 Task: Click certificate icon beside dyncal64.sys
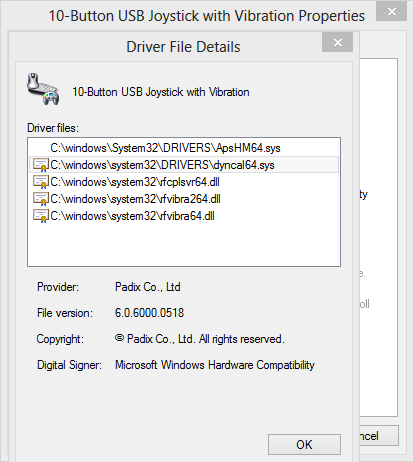pyautogui.click(x=41, y=165)
